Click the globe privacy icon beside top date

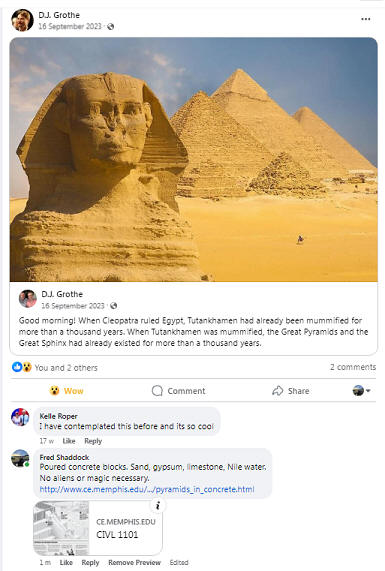pos(111,27)
